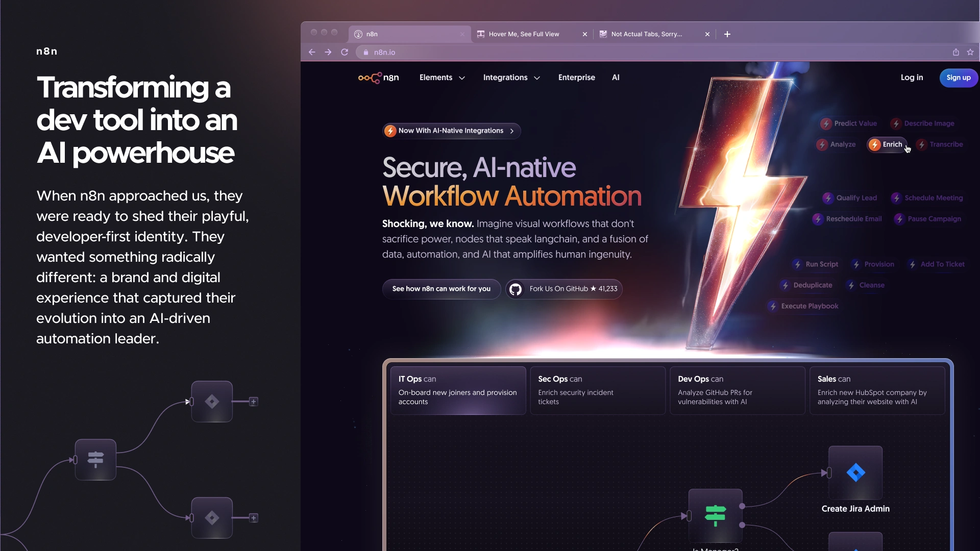Image resolution: width=980 pixels, height=551 pixels.
Task: Click the 'Schedule Meeting' chip
Action: [x=927, y=198]
